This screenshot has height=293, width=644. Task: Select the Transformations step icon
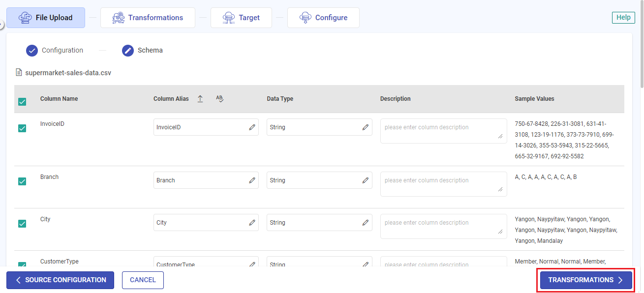pos(118,17)
